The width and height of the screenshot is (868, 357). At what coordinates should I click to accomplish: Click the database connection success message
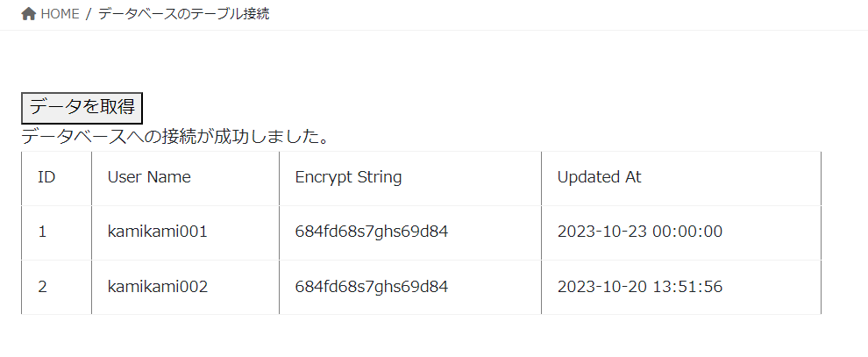tap(175, 137)
